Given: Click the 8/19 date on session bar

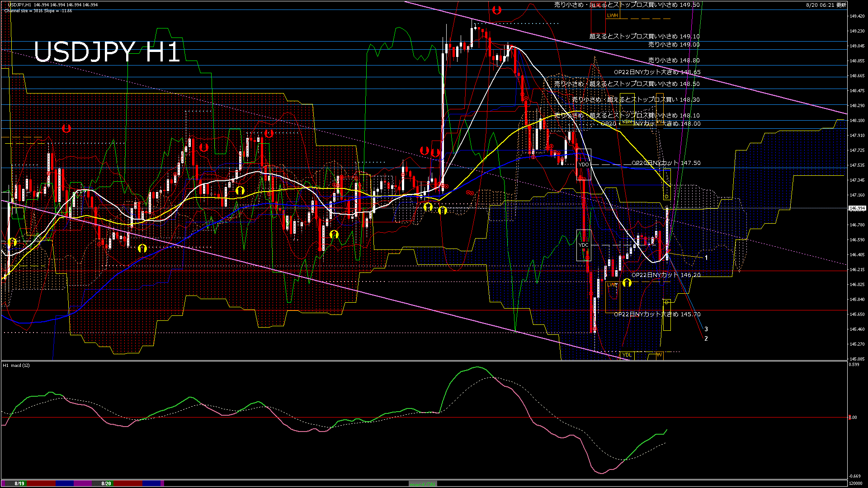Looking at the screenshot, I should [19, 483].
